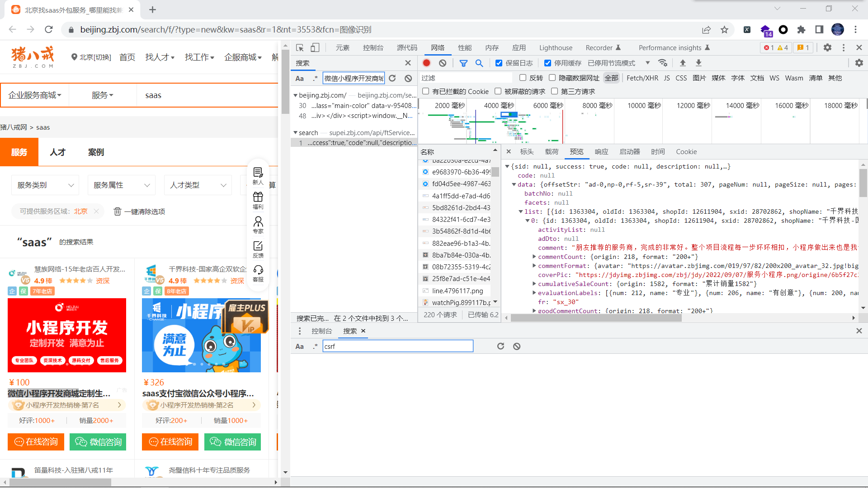
Task: Open the inspect element picker tool
Action: 300,47
